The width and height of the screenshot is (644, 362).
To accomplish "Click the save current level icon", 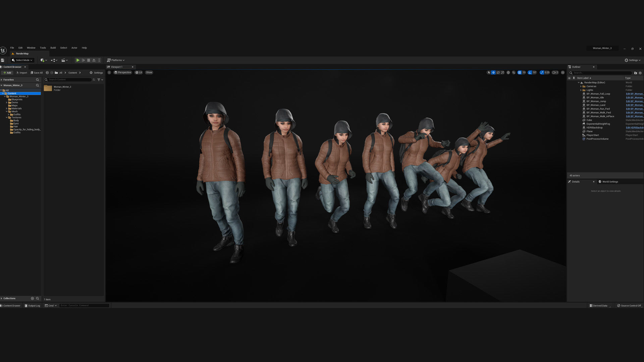I will tap(3, 60).
